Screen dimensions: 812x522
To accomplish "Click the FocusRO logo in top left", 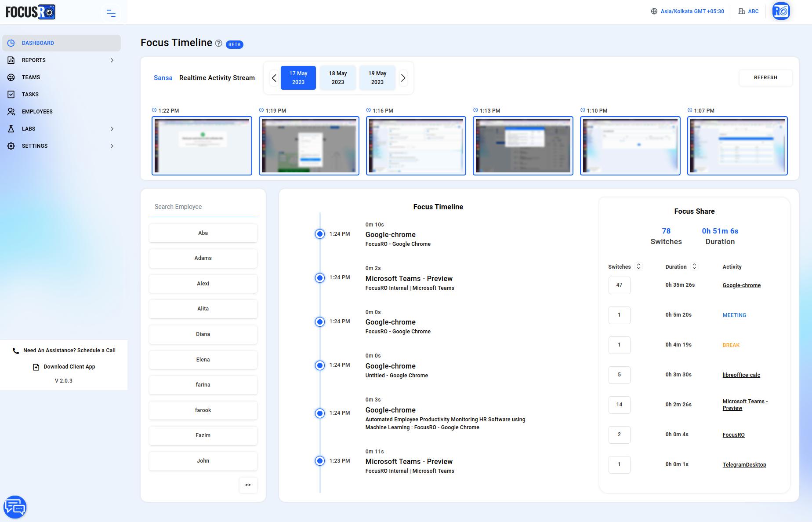I will click(30, 12).
